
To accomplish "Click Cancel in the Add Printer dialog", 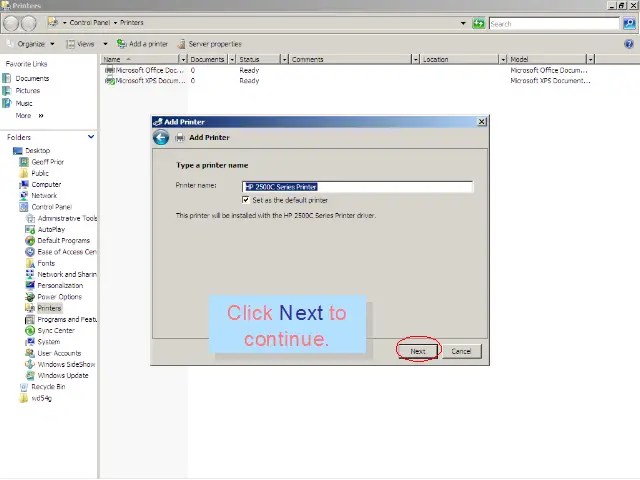I will (x=461, y=351).
